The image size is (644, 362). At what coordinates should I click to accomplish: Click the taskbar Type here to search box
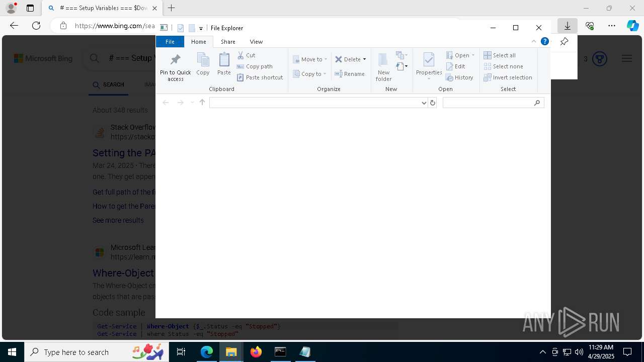click(x=96, y=352)
